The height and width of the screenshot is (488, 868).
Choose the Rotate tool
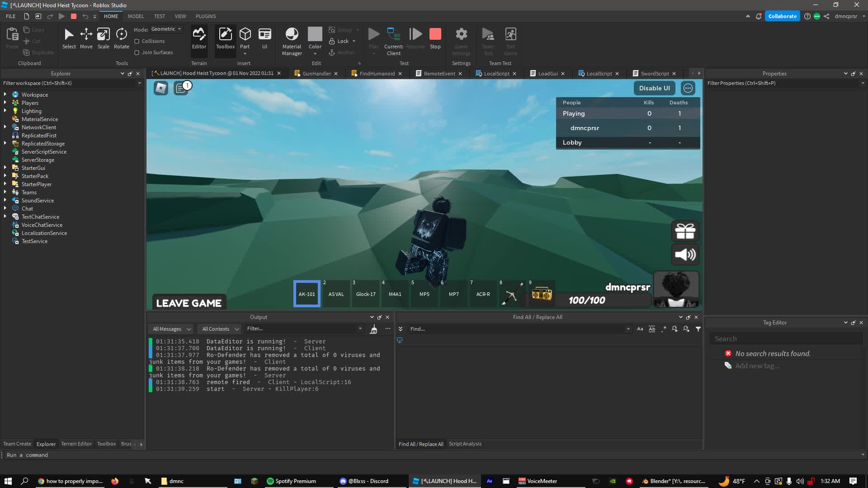pyautogui.click(x=121, y=38)
